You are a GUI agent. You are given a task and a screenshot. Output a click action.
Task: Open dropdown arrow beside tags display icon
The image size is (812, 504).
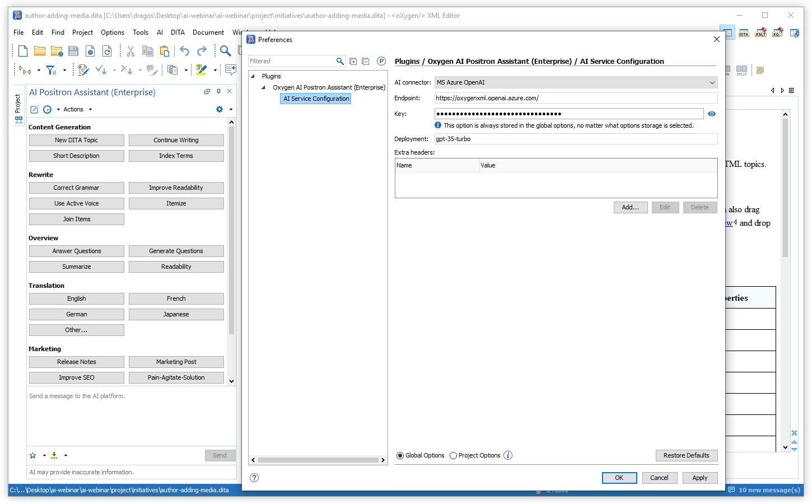(x=39, y=71)
